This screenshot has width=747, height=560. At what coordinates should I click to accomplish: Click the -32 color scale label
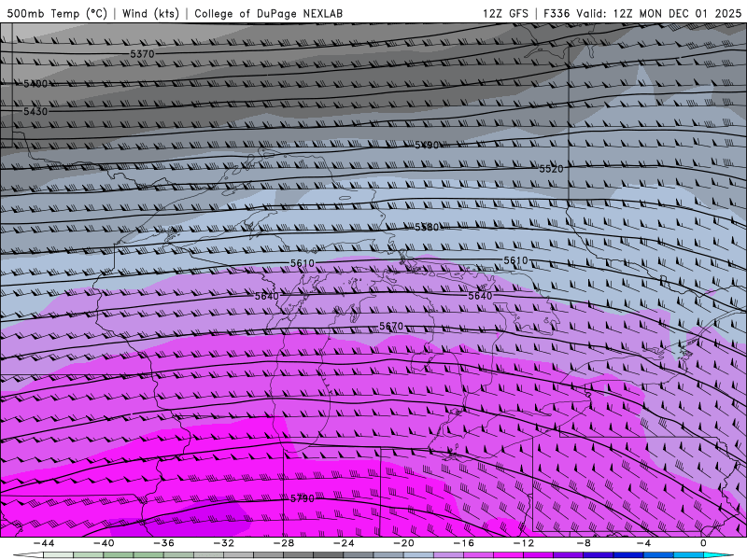224,543
